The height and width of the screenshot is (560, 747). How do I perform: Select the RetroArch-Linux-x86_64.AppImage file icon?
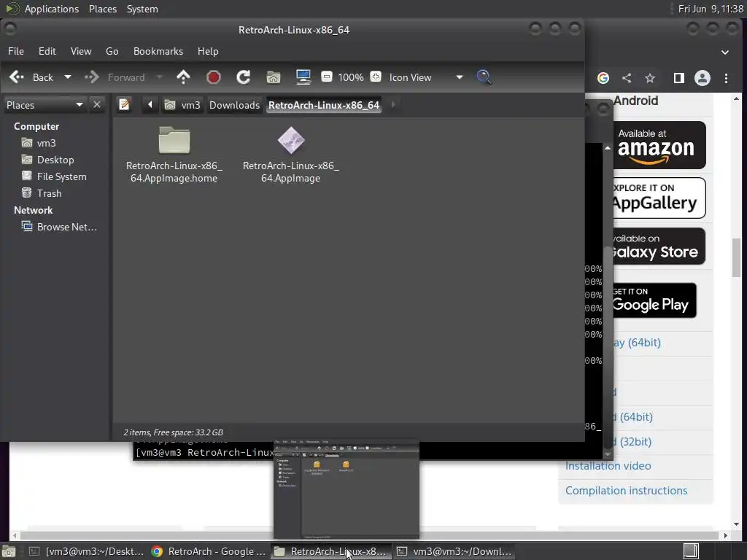[x=290, y=141]
